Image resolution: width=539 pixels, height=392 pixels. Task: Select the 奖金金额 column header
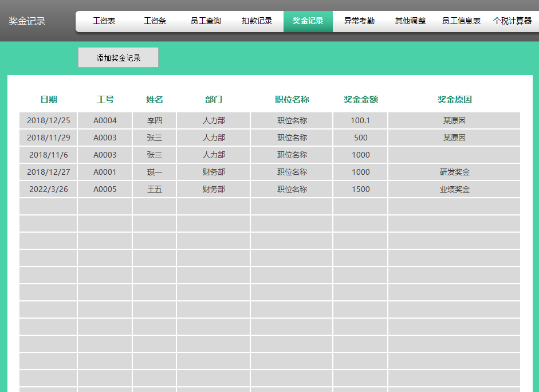point(360,99)
